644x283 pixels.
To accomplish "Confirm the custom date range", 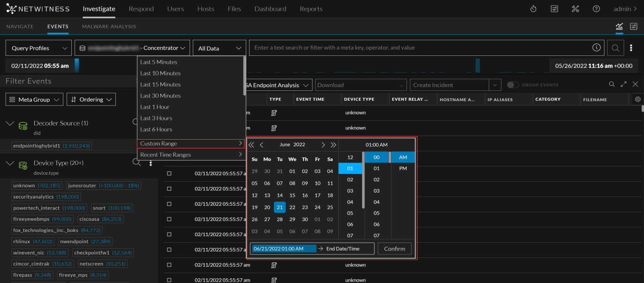I will [x=394, y=249].
